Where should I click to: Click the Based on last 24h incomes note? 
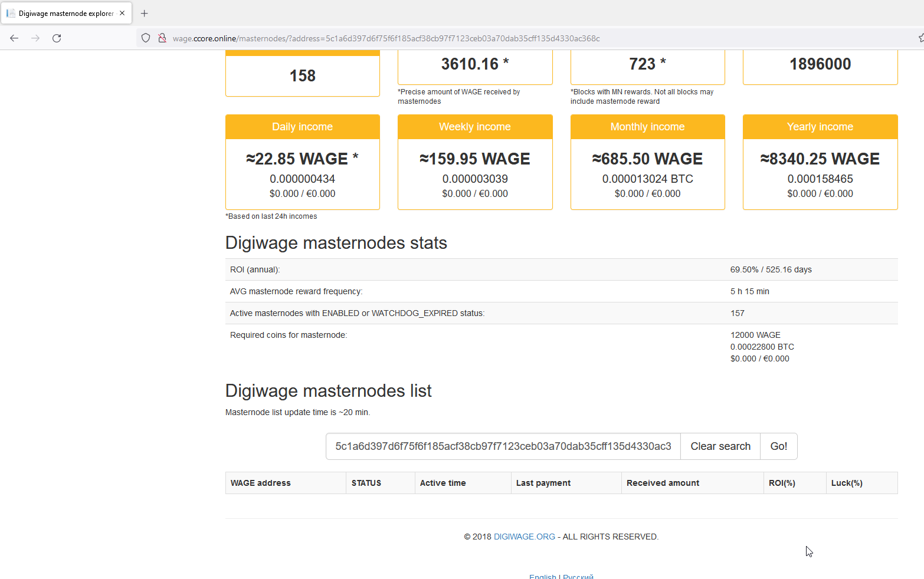[x=271, y=216]
